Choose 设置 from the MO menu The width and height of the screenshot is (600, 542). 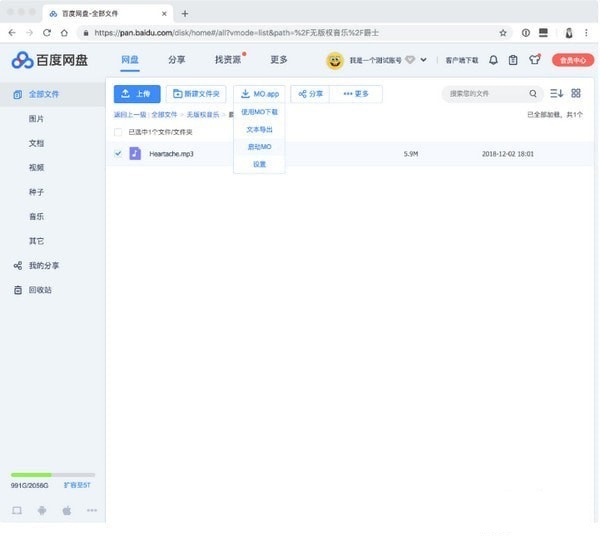259,164
